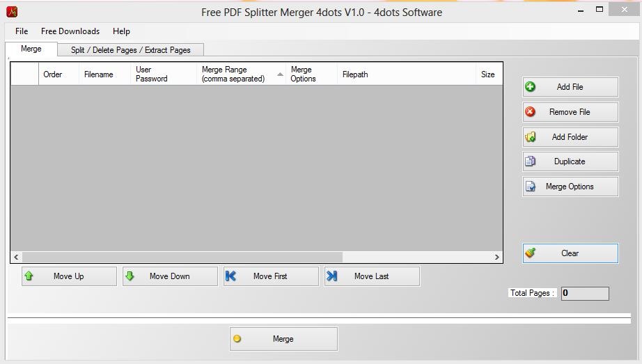Viewport: 642px width, 364px height.
Task: Click the Merge Options button on the right
Action: click(x=570, y=187)
